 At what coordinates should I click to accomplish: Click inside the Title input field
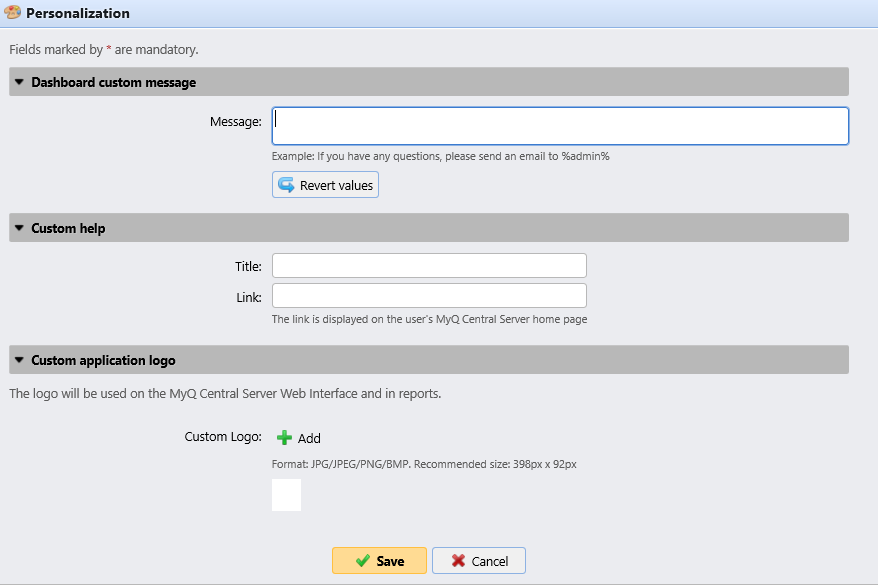tap(429, 265)
